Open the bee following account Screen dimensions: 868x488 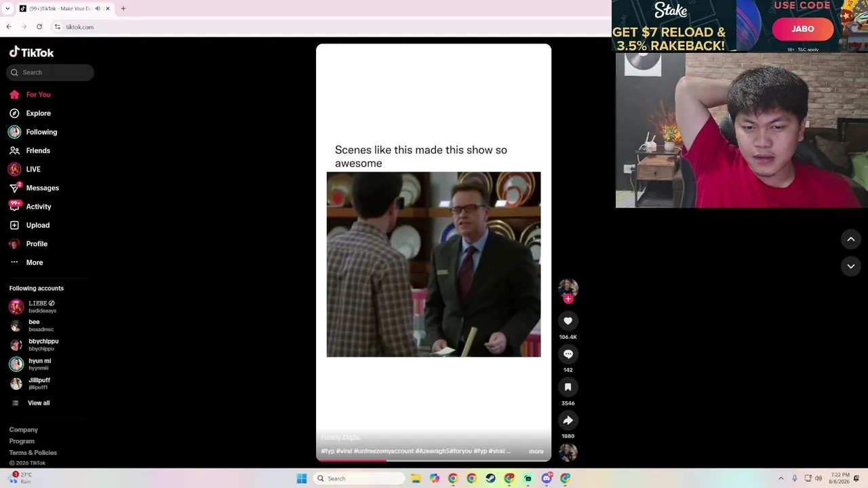[x=32, y=326]
